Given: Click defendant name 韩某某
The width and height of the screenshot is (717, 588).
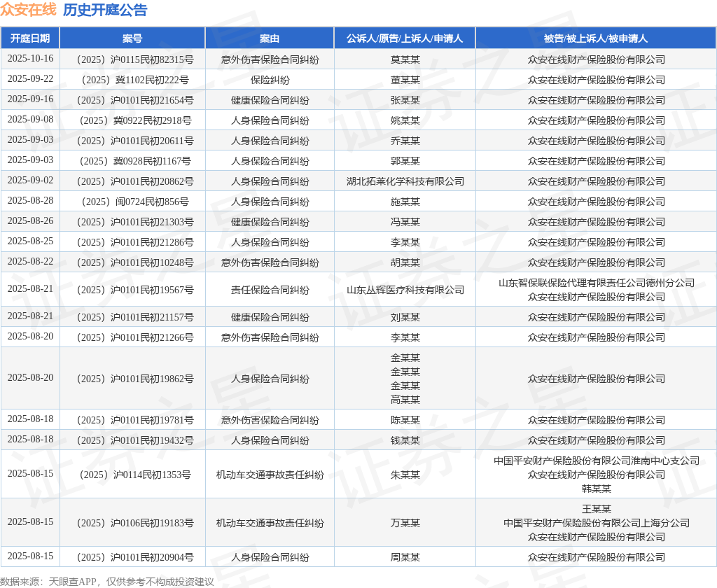Looking at the screenshot, I should pyautogui.click(x=597, y=489).
